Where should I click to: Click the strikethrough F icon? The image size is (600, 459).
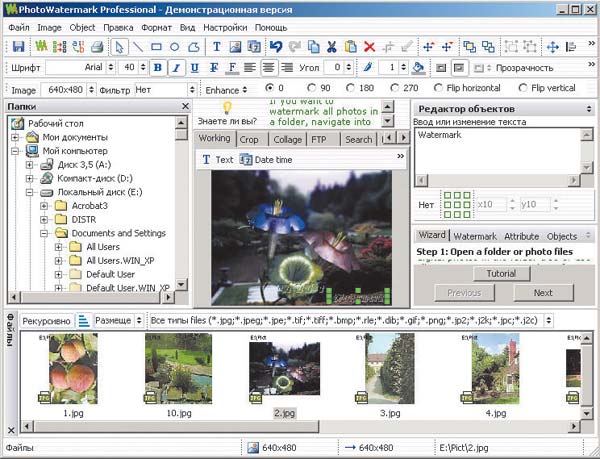(x=214, y=68)
